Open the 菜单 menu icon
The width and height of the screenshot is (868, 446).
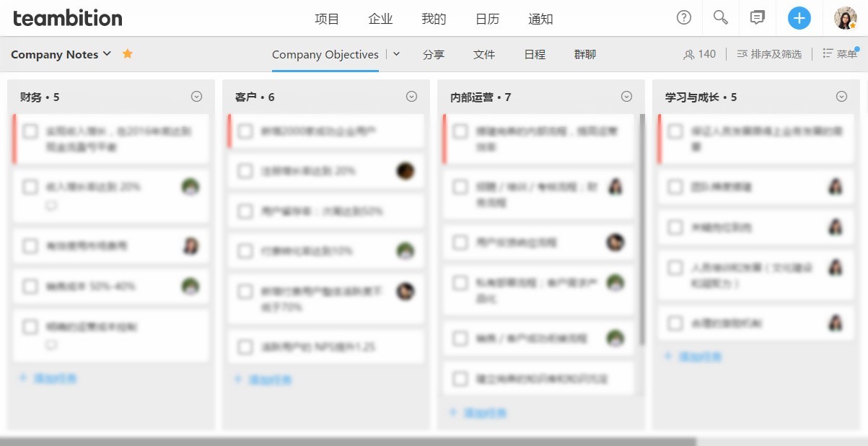point(840,54)
